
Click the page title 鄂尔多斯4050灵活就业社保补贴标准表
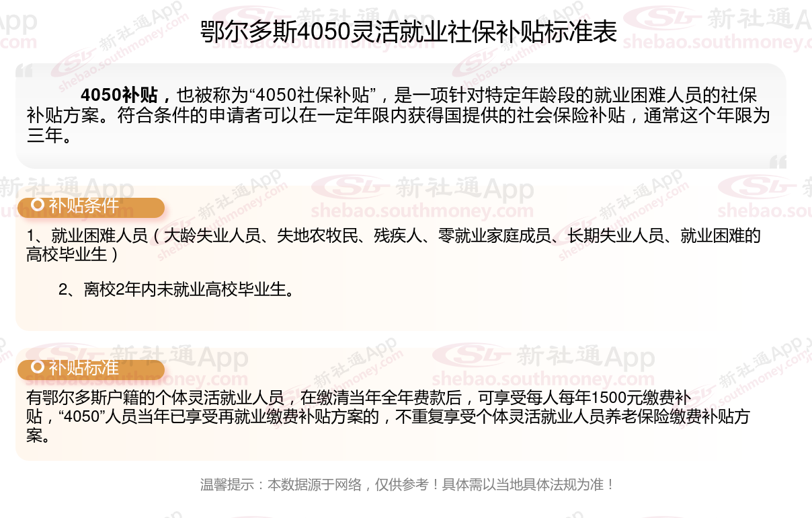409,32
